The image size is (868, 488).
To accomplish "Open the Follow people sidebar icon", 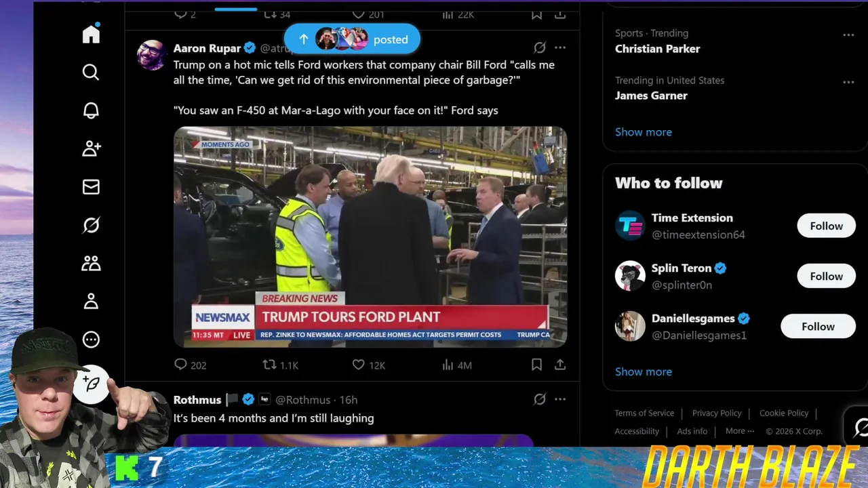I will click(91, 148).
